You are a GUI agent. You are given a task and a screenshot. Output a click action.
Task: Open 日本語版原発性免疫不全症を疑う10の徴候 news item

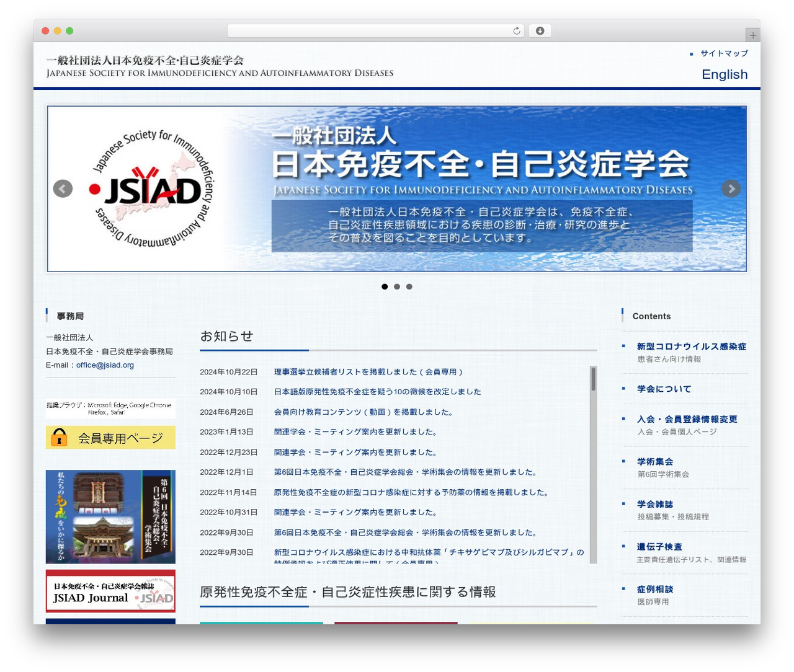pyautogui.click(x=378, y=392)
